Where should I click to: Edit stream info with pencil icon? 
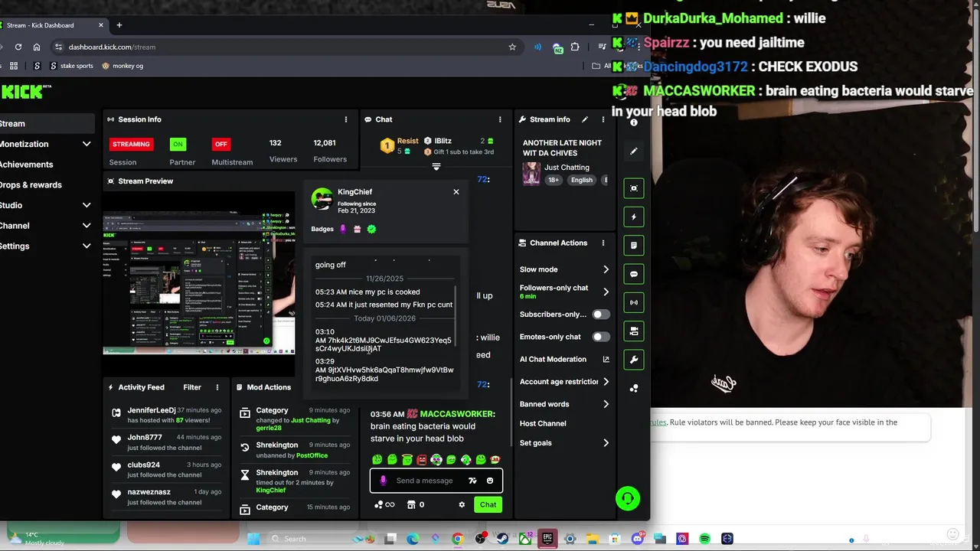[585, 119]
